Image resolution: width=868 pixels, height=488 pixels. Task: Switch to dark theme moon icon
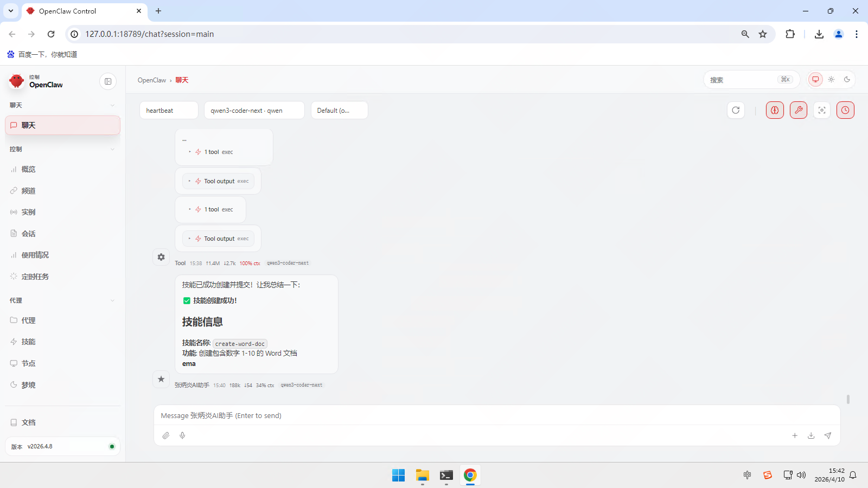847,80
